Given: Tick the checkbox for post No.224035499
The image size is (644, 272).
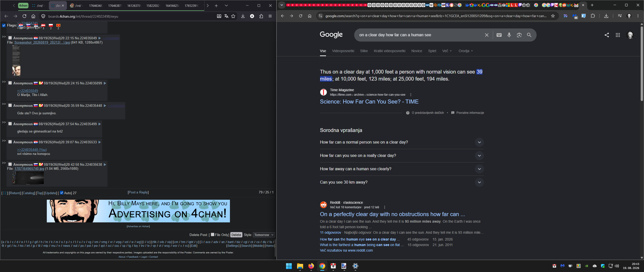Looking at the screenshot, I should pyautogui.click(x=10, y=124).
